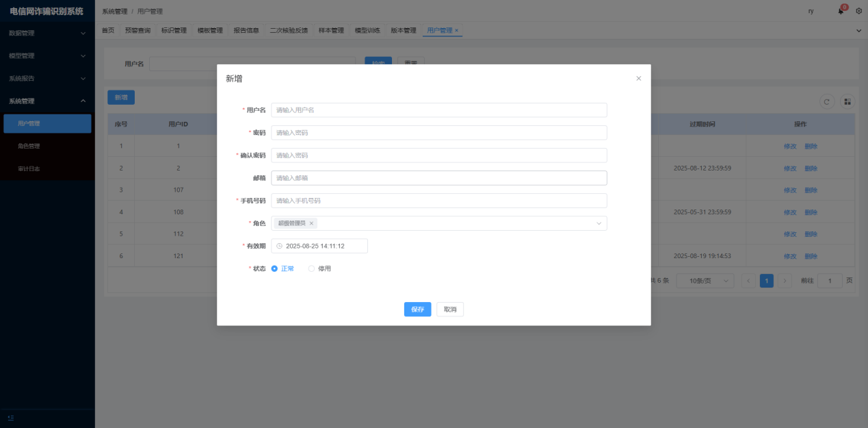This screenshot has width=868, height=428.
Task: Expand the tab list chevron at right
Action: pos(859,31)
